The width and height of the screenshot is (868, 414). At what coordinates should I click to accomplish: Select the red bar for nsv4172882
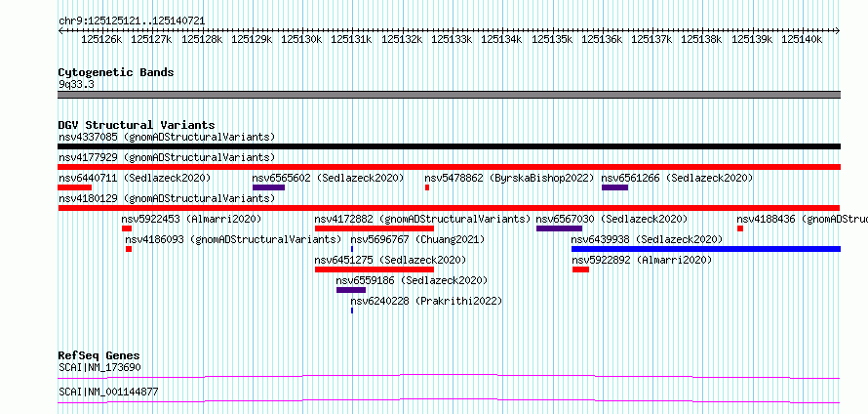click(x=375, y=228)
